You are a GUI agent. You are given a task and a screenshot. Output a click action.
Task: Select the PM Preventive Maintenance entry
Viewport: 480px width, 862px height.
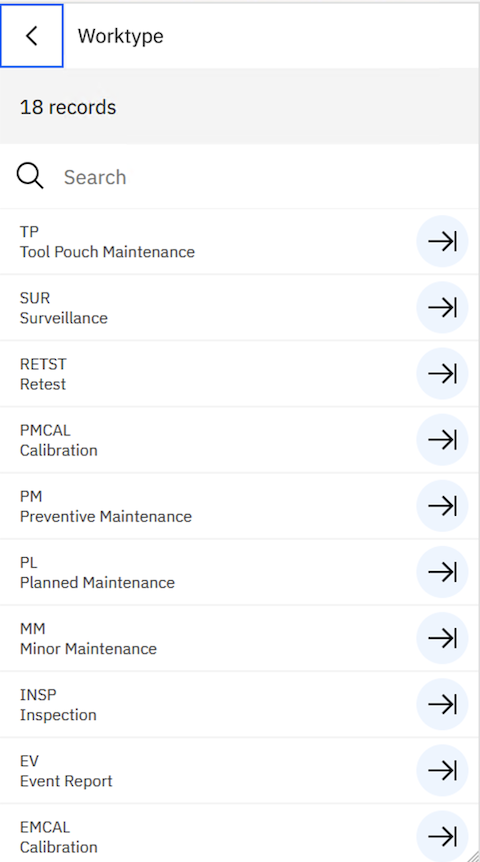coord(239,506)
